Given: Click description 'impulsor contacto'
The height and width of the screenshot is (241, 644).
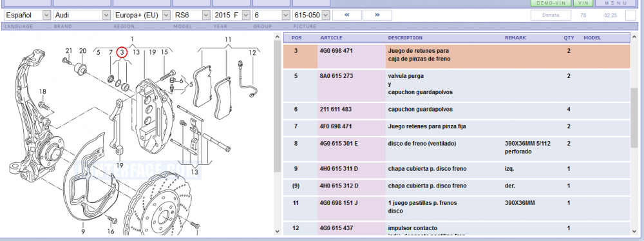Looking at the screenshot, I should click(412, 228).
